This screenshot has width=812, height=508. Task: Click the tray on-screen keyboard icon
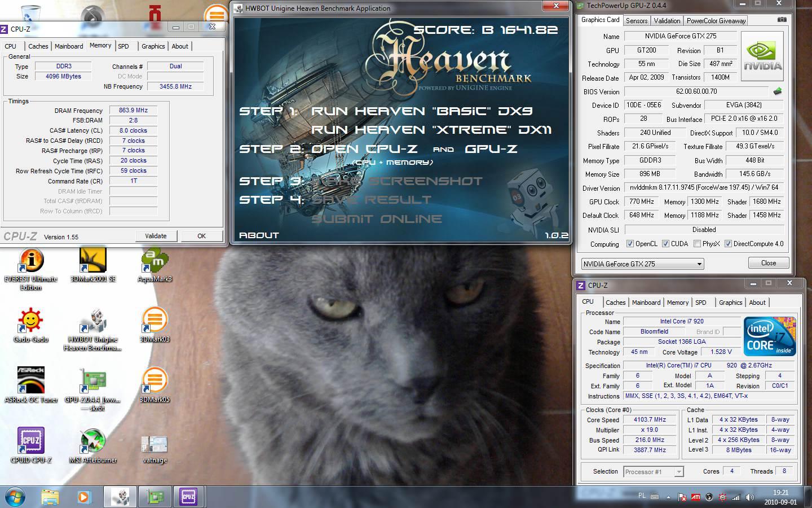[655, 497]
